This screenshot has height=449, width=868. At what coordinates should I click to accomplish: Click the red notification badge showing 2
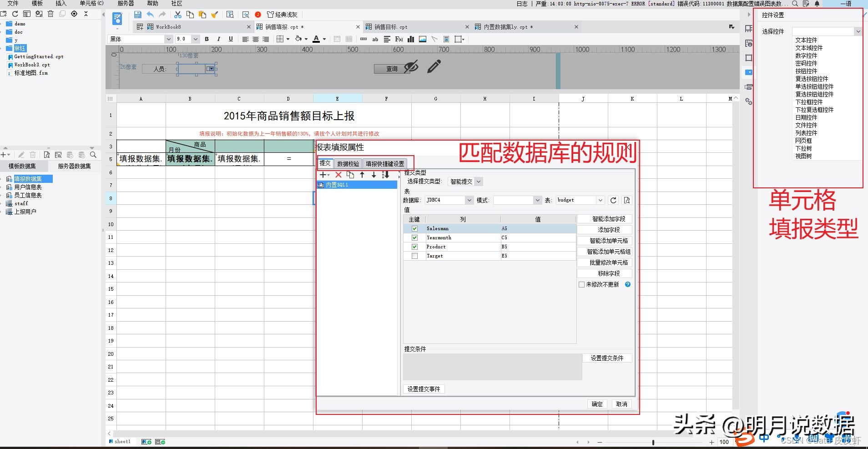[258, 15]
